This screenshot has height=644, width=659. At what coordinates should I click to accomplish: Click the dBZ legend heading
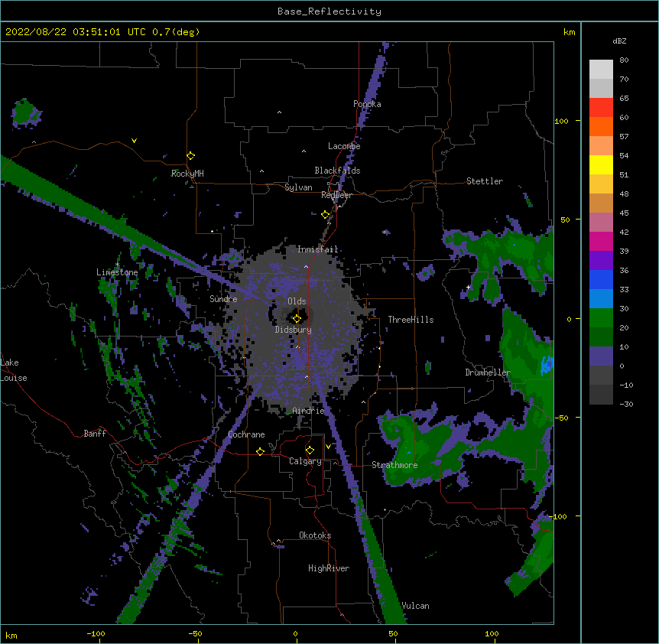[619, 41]
